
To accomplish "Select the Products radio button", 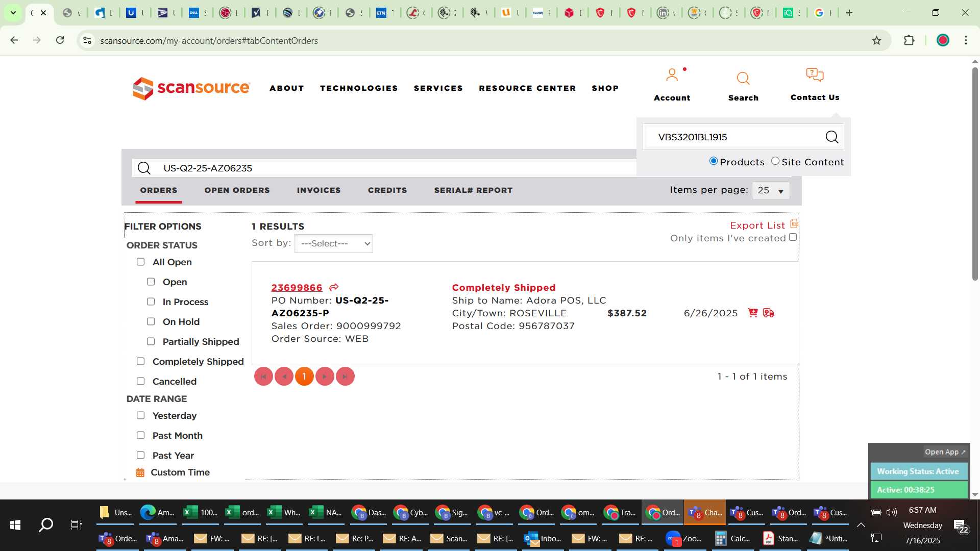I will click(714, 161).
